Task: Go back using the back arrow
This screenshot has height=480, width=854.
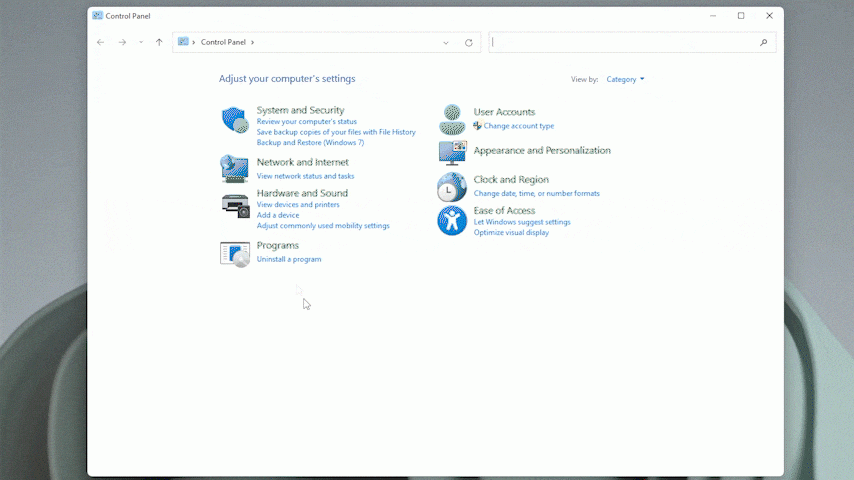Action: pyautogui.click(x=101, y=42)
